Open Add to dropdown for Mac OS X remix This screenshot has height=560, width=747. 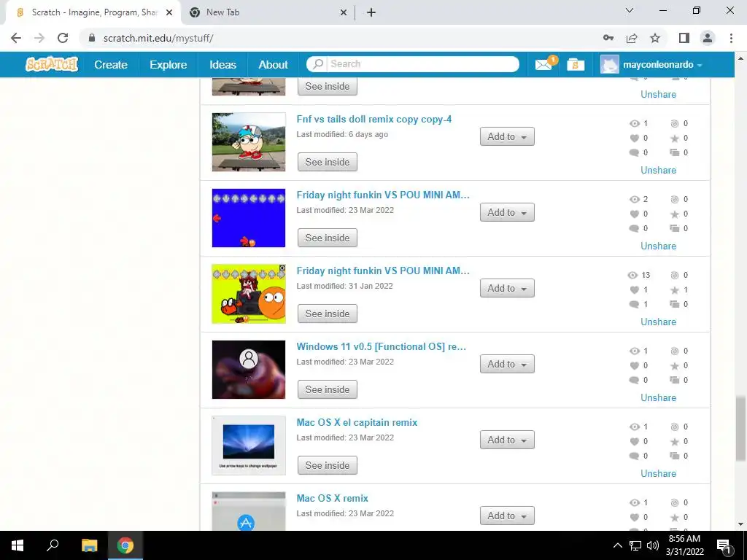(x=507, y=516)
